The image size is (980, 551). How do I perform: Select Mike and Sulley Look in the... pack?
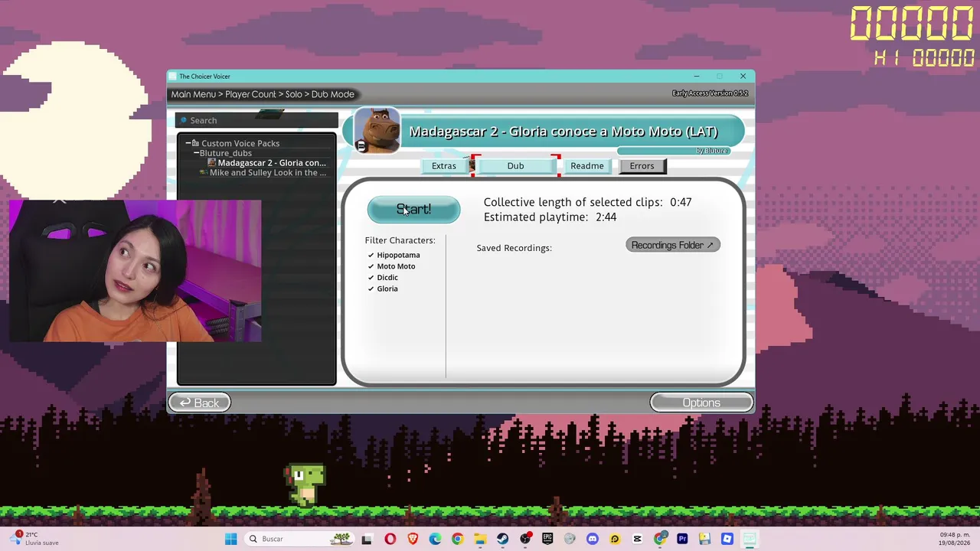click(268, 173)
